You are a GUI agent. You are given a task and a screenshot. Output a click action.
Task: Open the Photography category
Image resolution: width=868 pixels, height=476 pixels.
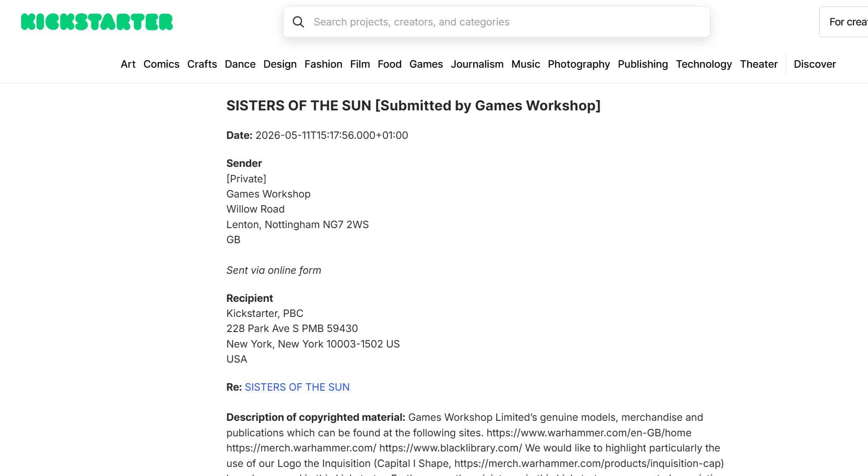579,64
